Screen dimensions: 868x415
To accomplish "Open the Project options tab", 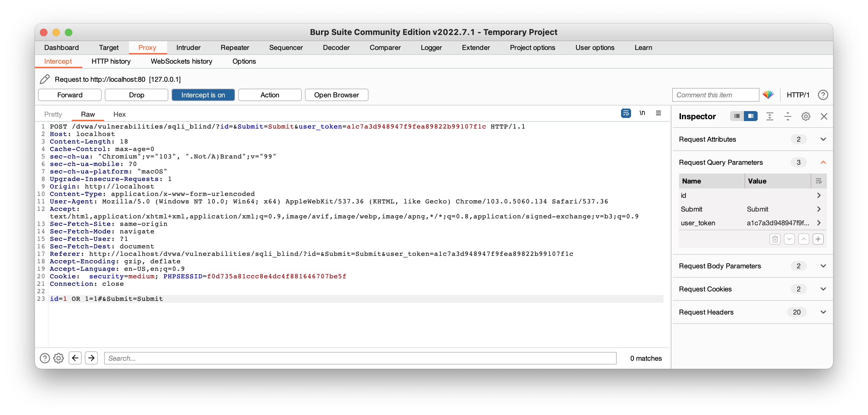I will tap(533, 47).
